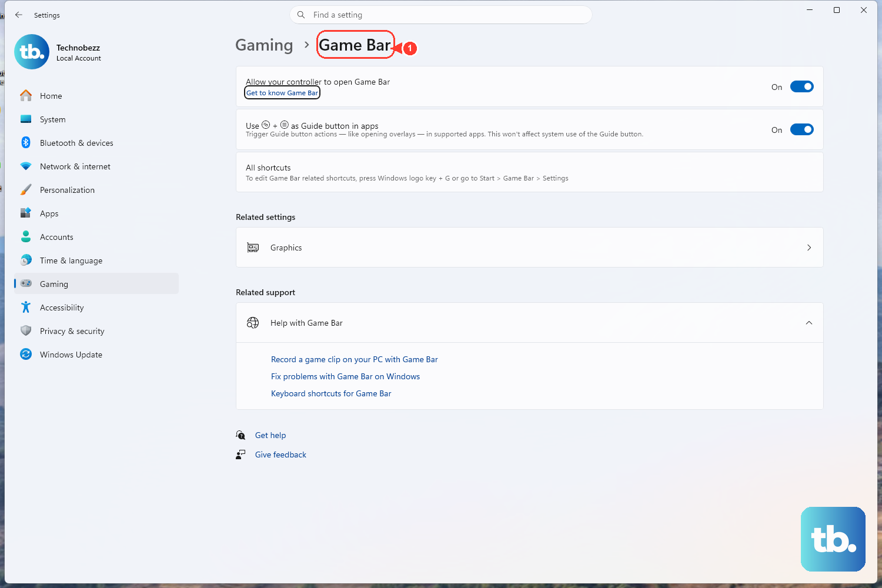882x588 pixels.
Task: Click the globe icon beside Help with Game Bar
Action: (253, 323)
